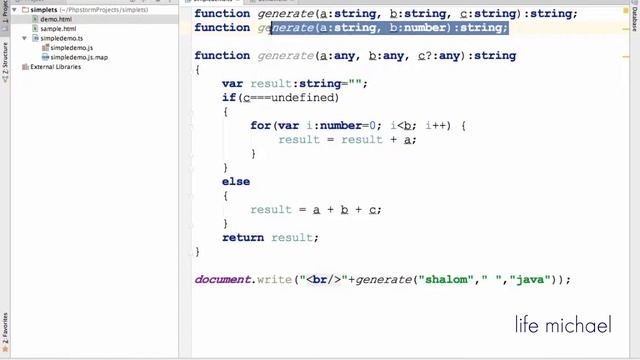Click the Favorites star icon
The height and width of the screenshot is (360, 640).
[x=5, y=349]
